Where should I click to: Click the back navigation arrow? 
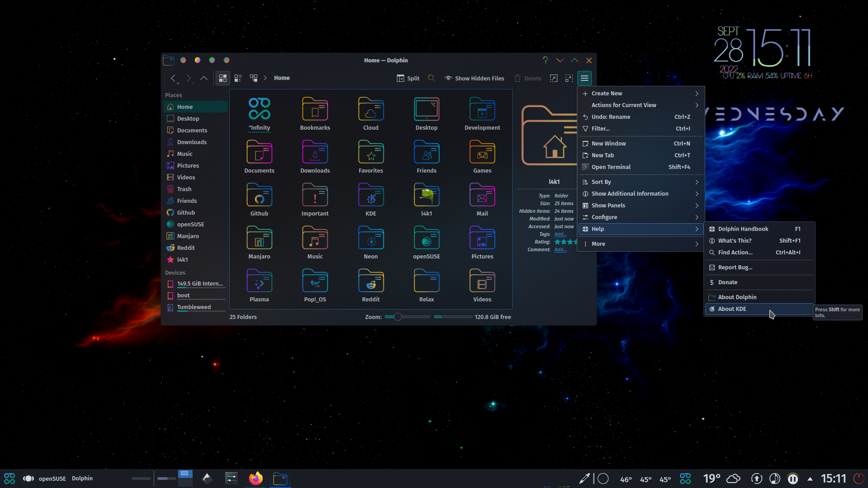[175, 78]
